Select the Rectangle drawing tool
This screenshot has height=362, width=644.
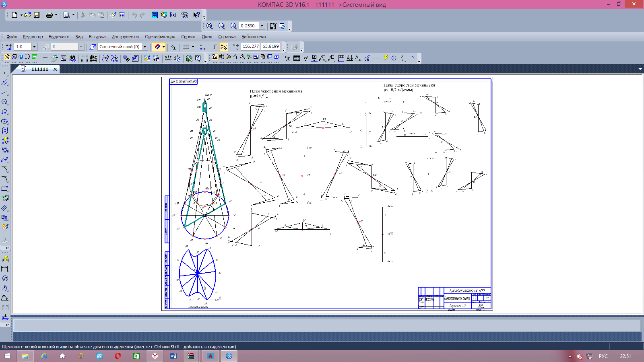5,189
